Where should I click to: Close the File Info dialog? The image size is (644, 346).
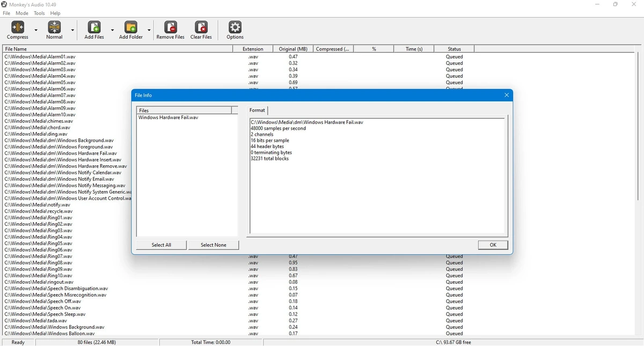coord(506,95)
